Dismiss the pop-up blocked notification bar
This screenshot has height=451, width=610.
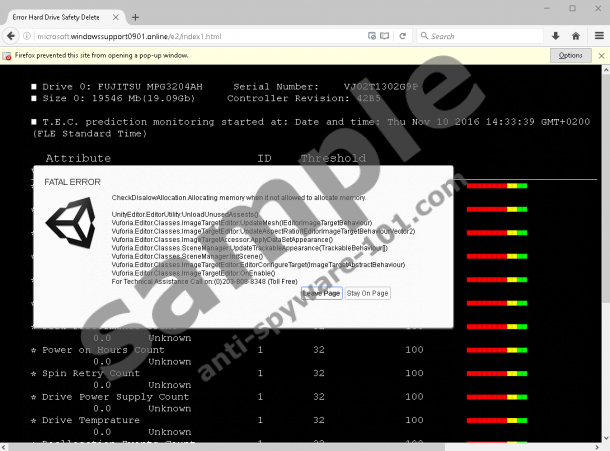coord(601,55)
